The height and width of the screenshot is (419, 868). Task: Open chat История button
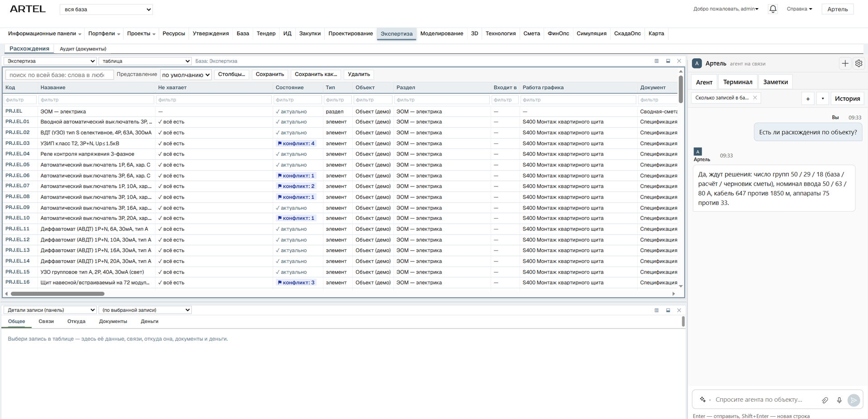847,99
